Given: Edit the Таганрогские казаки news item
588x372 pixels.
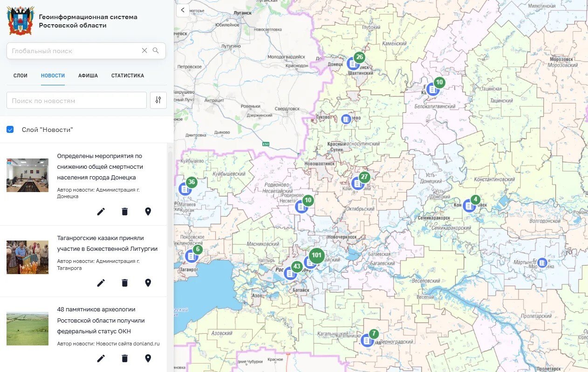Looking at the screenshot, I should click(101, 283).
